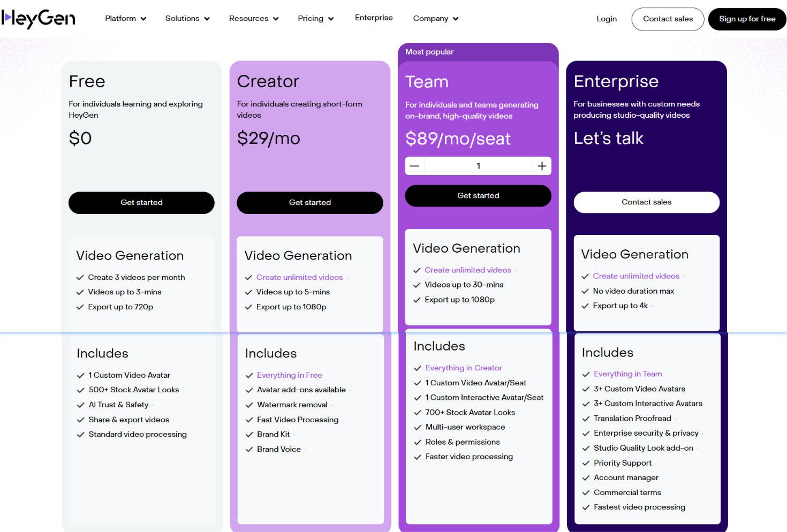787x532 pixels.
Task: Click Standard video processing item
Action: pos(138,434)
